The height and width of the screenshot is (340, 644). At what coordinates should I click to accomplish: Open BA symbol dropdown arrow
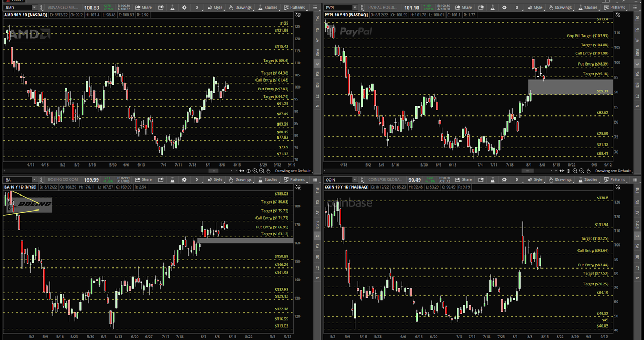(x=34, y=180)
